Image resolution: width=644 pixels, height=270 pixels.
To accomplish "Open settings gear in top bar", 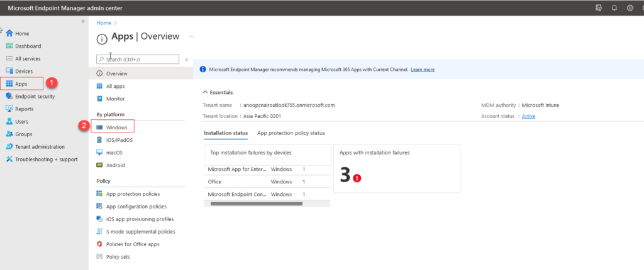I will click(630, 8).
